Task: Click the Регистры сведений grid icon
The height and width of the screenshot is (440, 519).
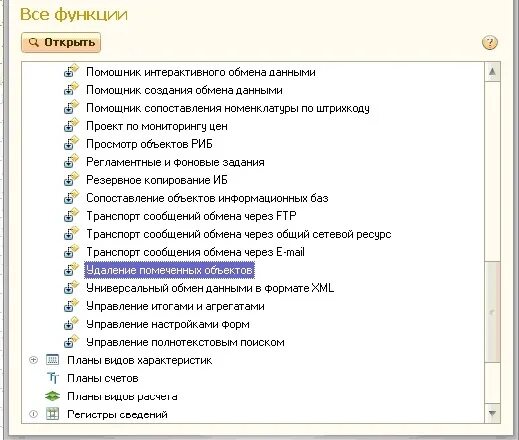Action: [52, 414]
